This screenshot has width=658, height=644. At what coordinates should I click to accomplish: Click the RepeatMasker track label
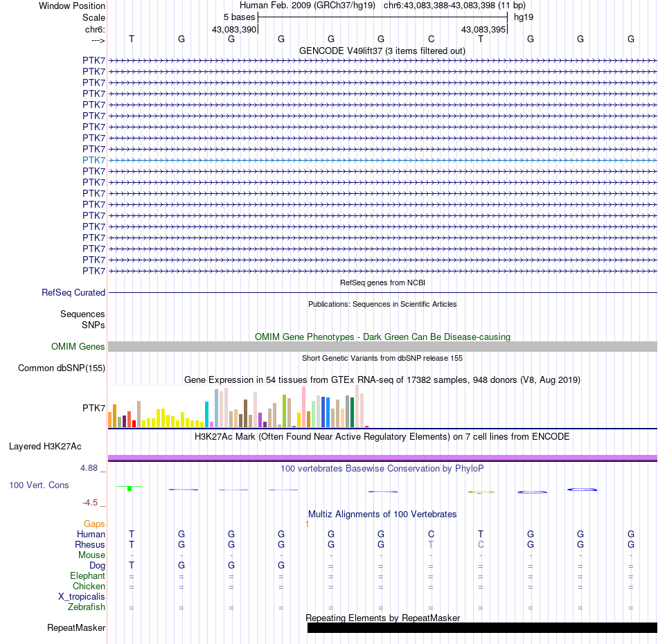coord(76,627)
